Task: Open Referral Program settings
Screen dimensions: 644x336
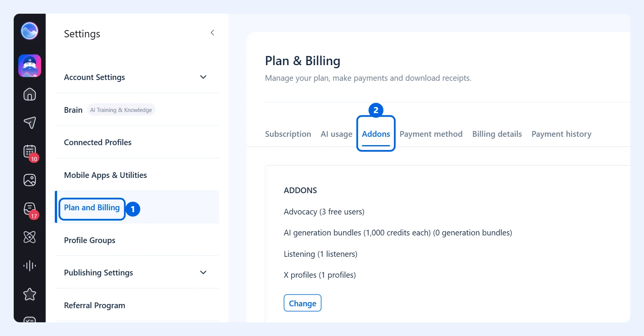Action: click(137, 305)
